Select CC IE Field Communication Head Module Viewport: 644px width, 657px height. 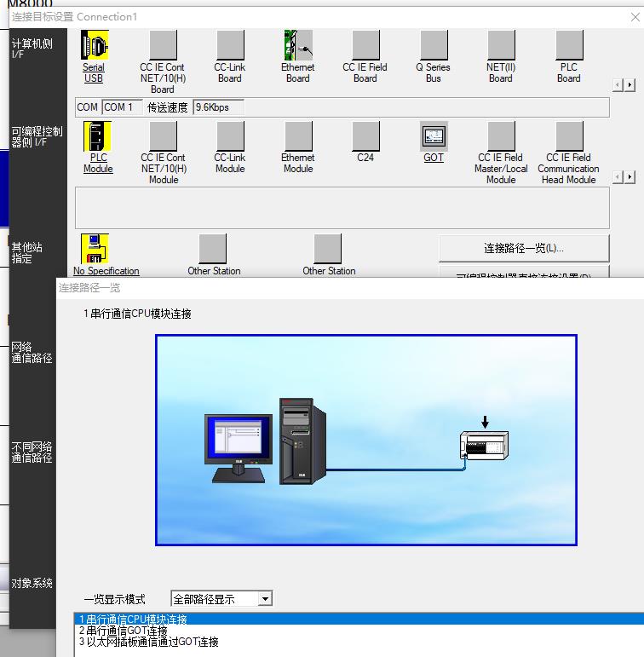click(x=569, y=136)
